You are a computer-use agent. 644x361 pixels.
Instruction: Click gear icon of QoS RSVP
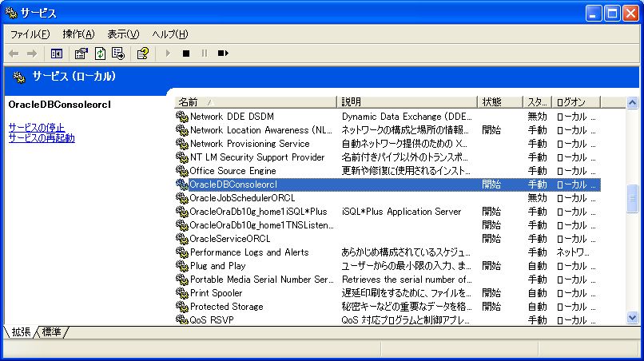tap(181, 319)
